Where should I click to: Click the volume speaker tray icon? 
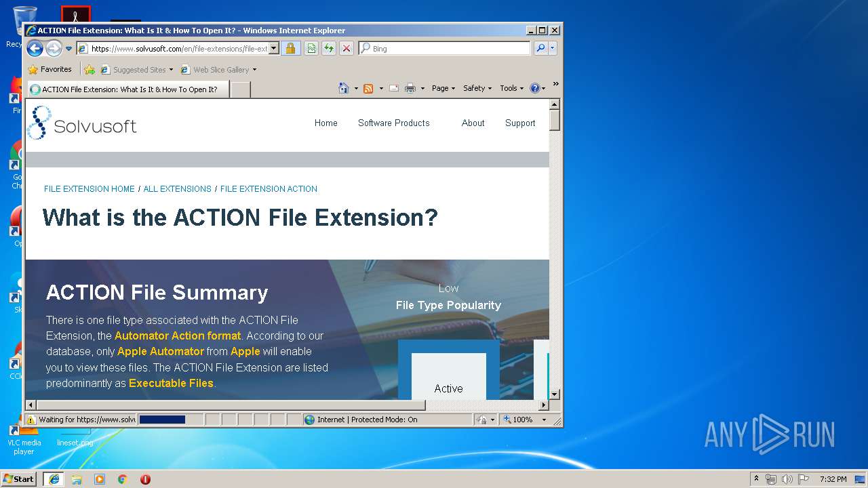787,479
